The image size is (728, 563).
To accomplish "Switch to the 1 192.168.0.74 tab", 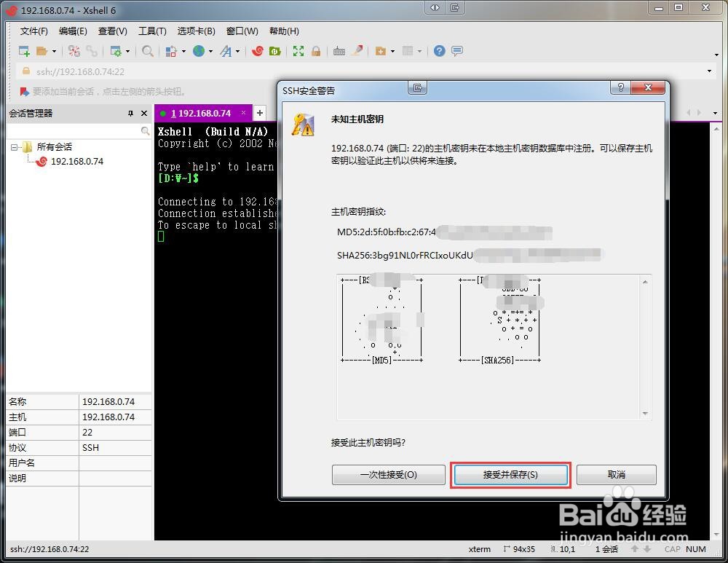I will (x=201, y=114).
